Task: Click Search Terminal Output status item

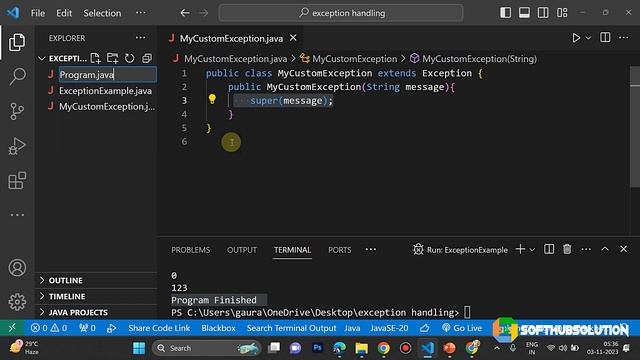Action: point(291,328)
